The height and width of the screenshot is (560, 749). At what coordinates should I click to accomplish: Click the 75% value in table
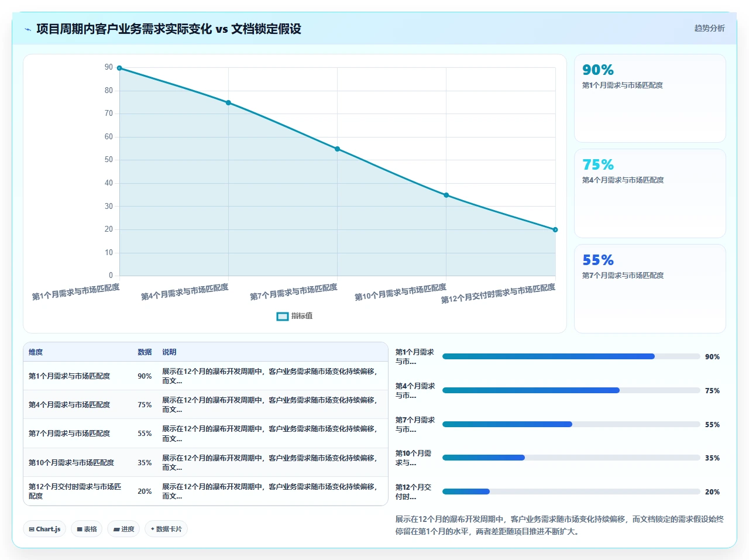145,405
